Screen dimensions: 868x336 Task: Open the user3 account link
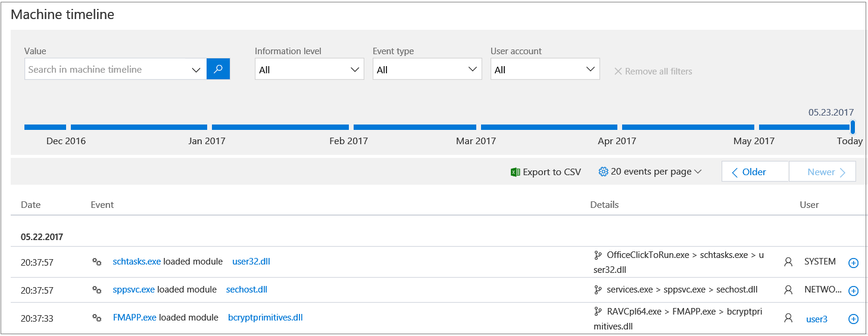(x=816, y=319)
